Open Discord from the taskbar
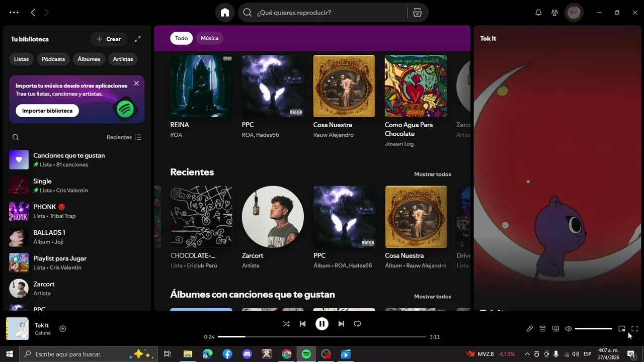Viewport: 644px width, 362px height. (x=247, y=354)
